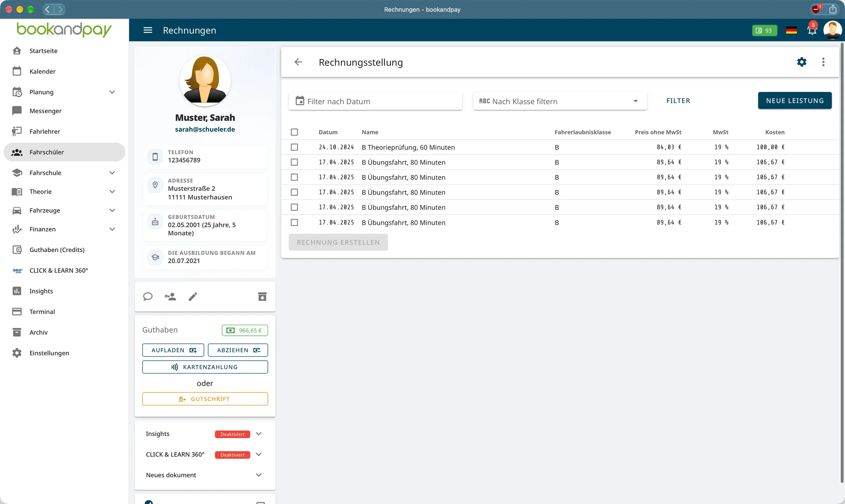
Task: Click the Filter nach Datum input field
Action: click(375, 101)
